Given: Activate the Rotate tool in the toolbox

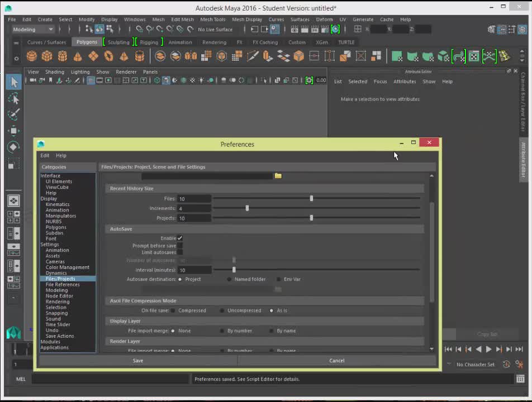Looking at the screenshot, I should [13, 147].
